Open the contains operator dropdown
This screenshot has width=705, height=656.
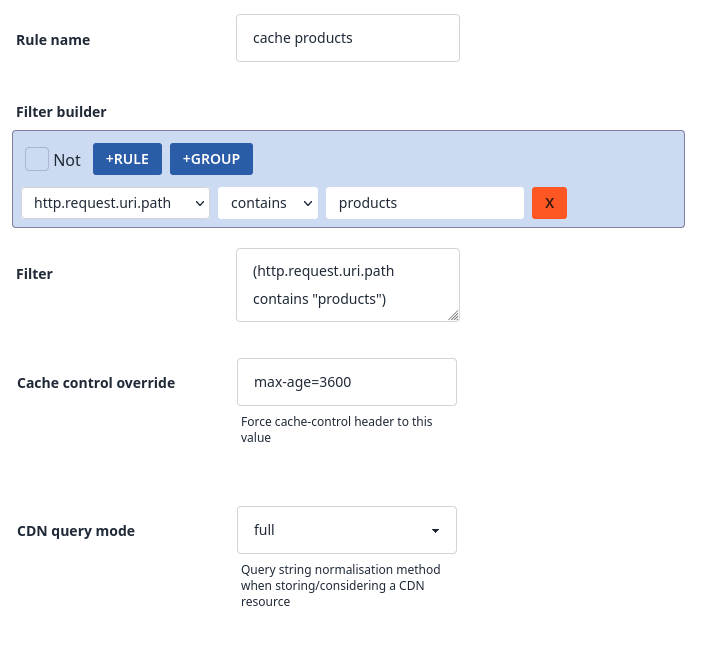(x=268, y=203)
